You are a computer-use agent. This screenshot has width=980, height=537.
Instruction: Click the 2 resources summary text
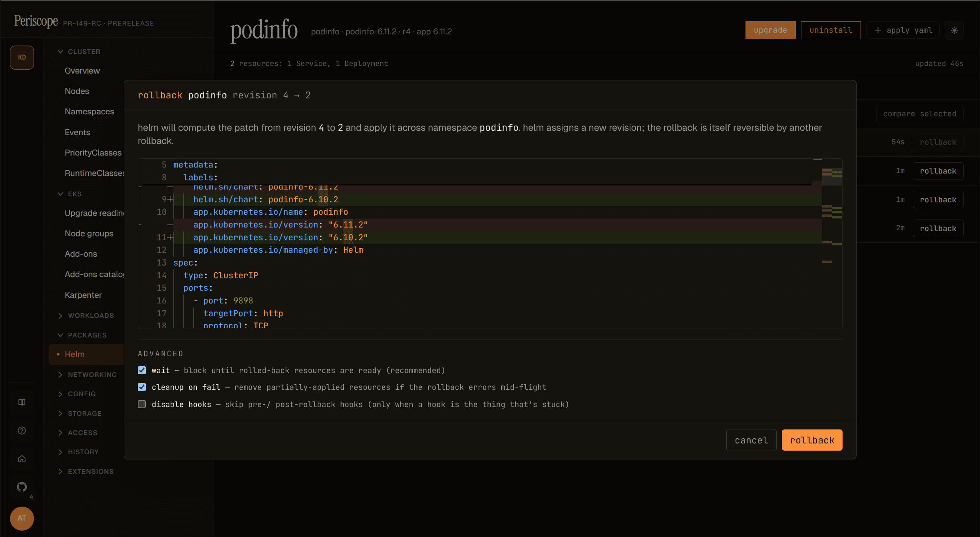309,64
